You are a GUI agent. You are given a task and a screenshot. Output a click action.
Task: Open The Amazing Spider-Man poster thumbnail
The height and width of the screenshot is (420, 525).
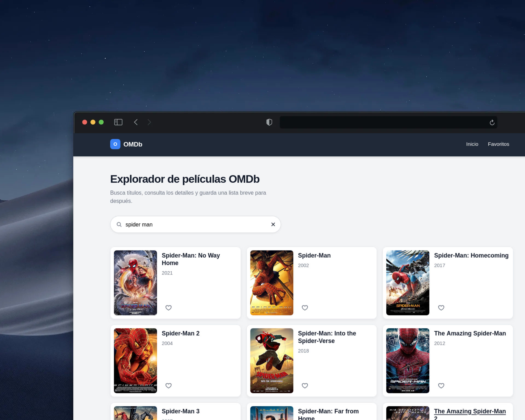pyautogui.click(x=408, y=361)
